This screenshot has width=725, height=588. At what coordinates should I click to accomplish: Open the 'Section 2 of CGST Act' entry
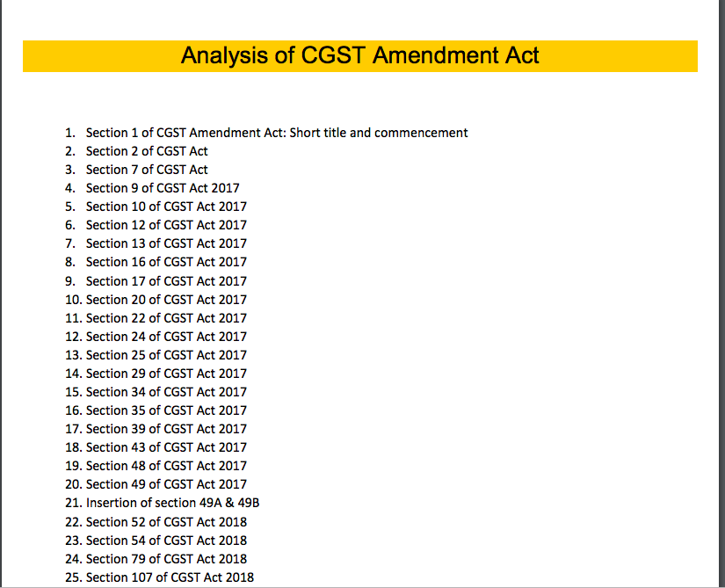(147, 151)
